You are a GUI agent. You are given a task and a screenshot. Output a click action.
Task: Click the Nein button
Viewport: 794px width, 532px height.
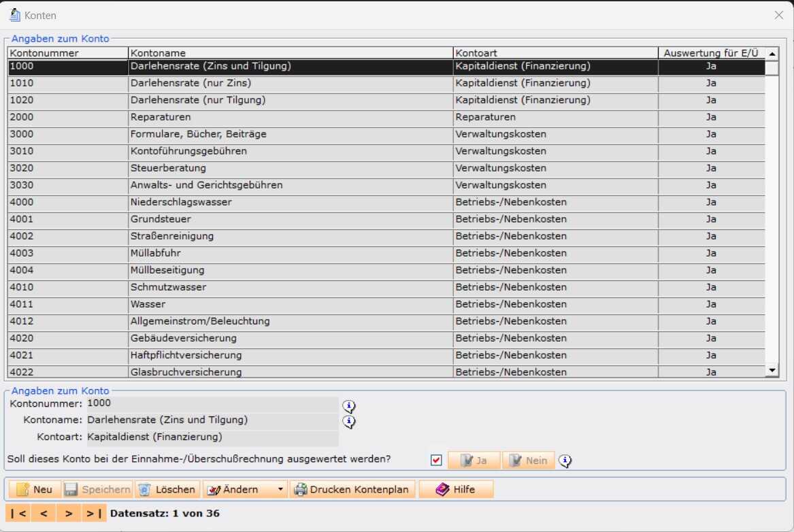tap(529, 461)
